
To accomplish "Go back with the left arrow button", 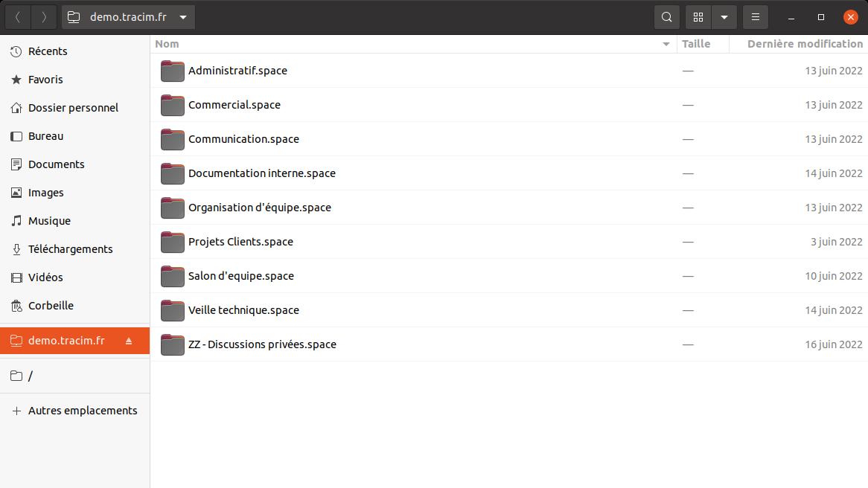I will [x=18, y=17].
